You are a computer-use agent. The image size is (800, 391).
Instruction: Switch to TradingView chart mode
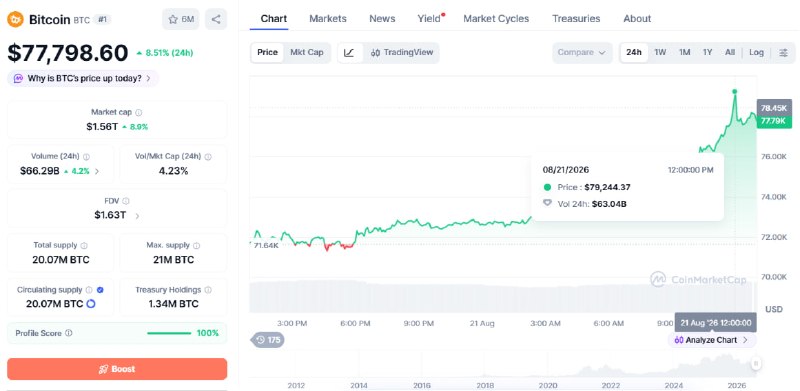click(402, 53)
